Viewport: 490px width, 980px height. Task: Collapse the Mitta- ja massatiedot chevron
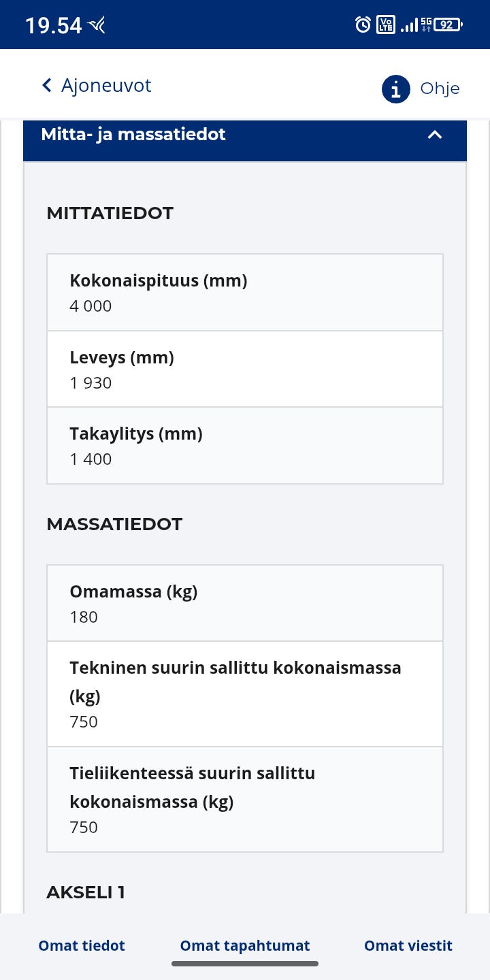[x=435, y=135]
